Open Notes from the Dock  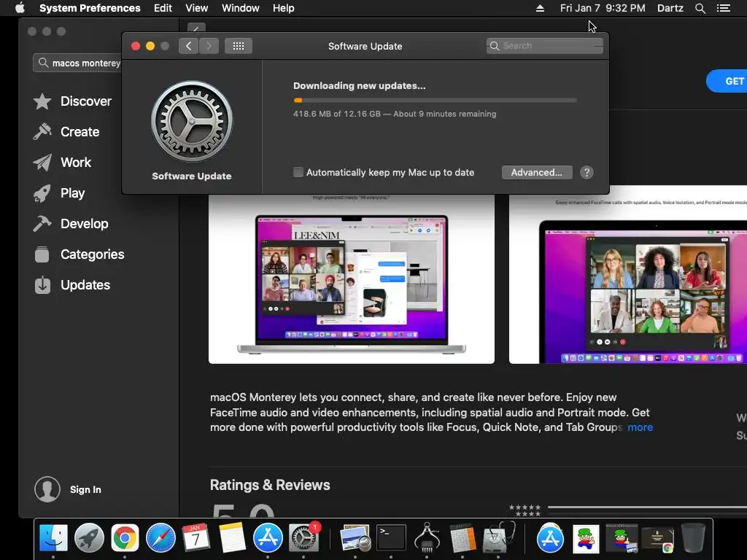[x=232, y=538]
